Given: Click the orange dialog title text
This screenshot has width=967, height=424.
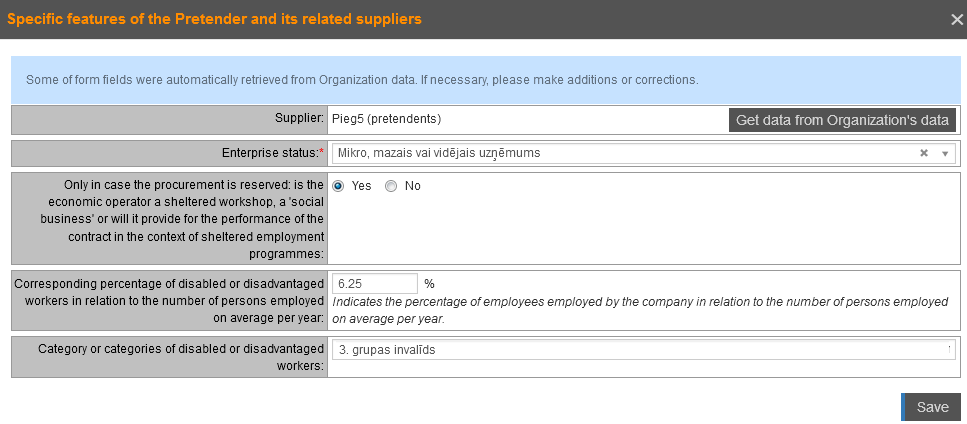Looking at the screenshot, I should pos(214,19).
